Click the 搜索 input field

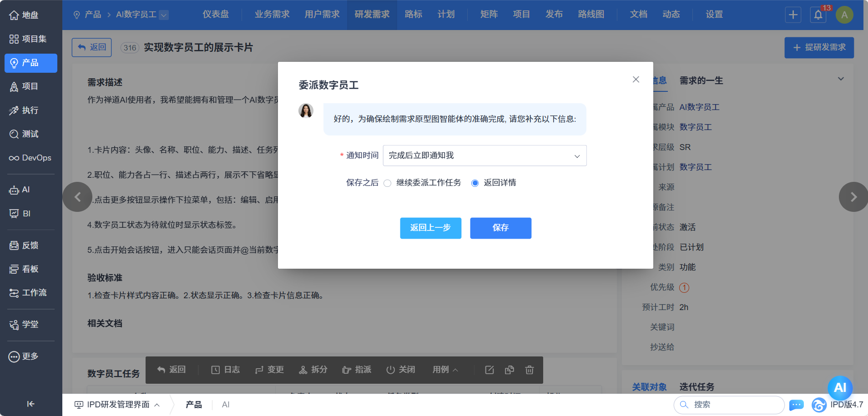coord(732,405)
